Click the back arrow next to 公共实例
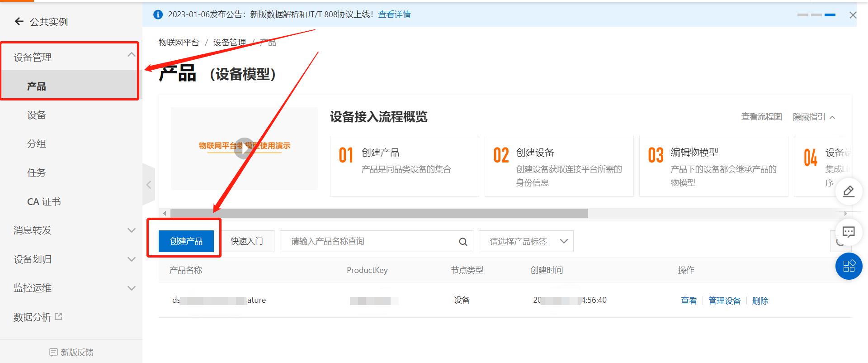868x363 pixels. [x=19, y=21]
